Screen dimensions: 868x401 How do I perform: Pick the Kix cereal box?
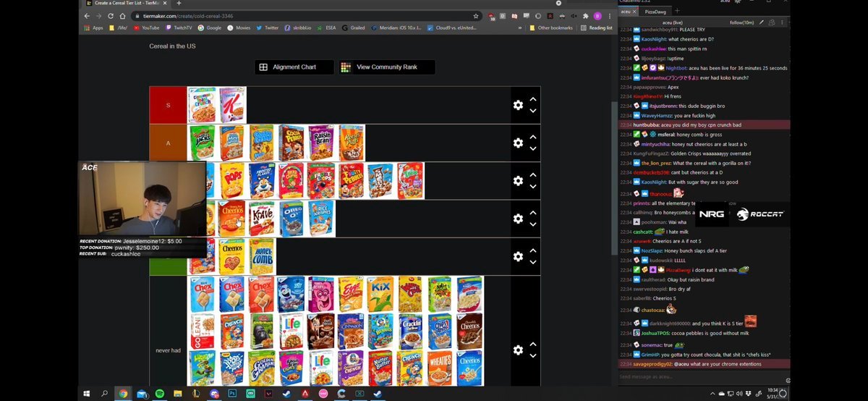(x=380, y=294)
